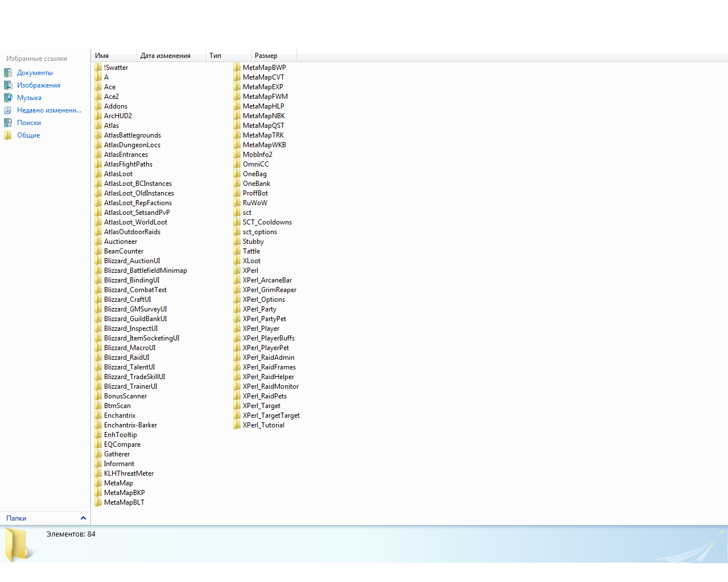The height and width of the screenshot is (582, 728).
Task: Expand the Папки folders panel chevron
Action: point(83,518)
